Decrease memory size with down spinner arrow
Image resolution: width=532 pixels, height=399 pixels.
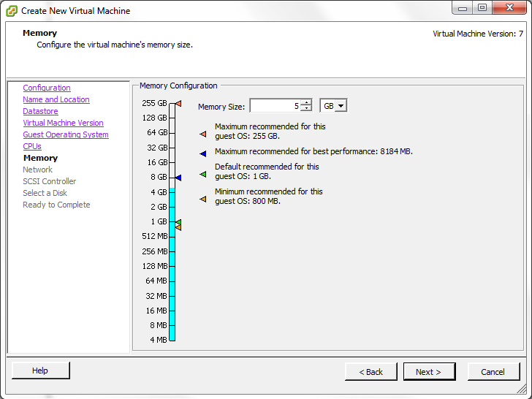pyautogui.click(x=306, y=109)
